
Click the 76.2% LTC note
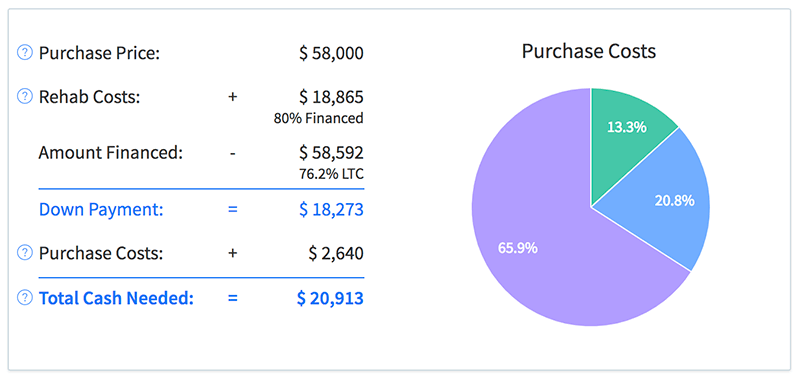click(x=332, y=174)
